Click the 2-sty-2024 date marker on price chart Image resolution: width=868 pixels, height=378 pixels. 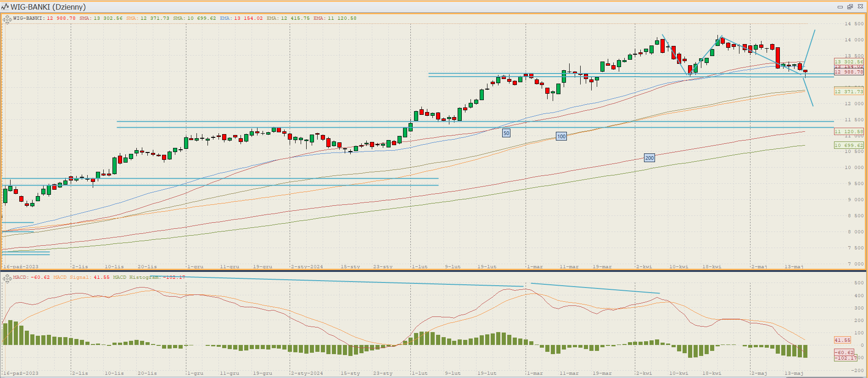pos(307,266)
